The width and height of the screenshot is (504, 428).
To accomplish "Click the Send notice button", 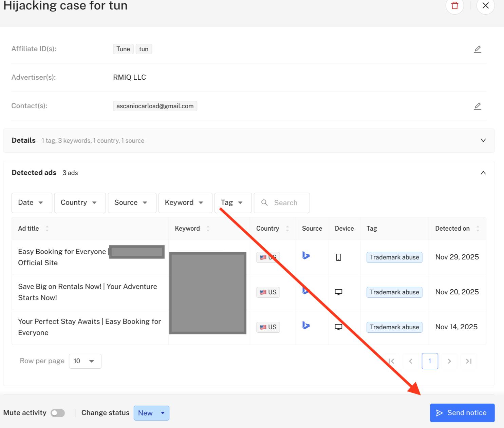I will point(462,413).
